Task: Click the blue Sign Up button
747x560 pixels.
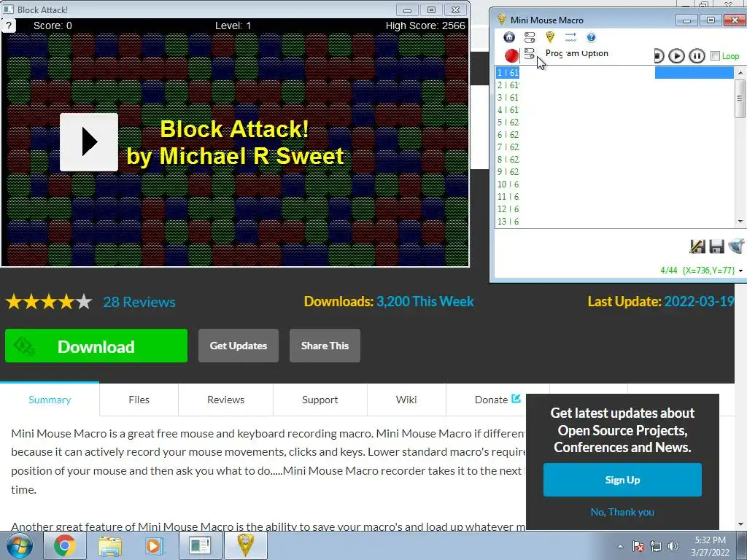Action: click(x=622, y=480)
